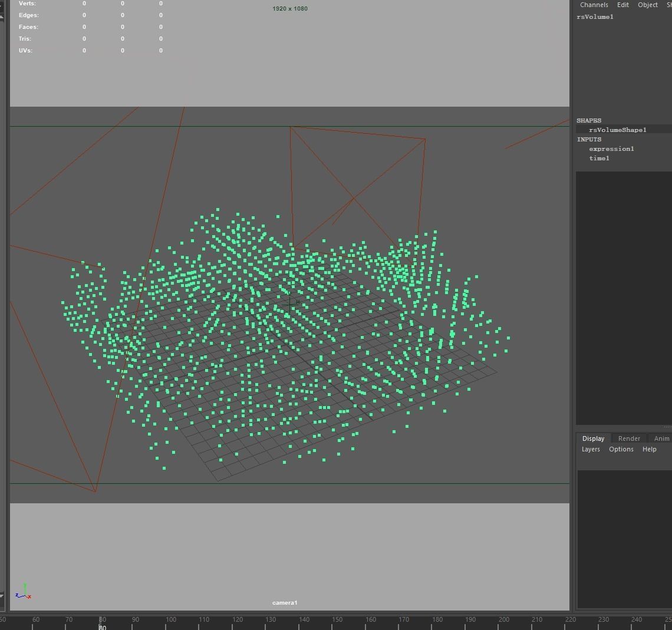Select the rsVolume1 node name
Screen dimensions: 672x630
[x=595, y=17]
